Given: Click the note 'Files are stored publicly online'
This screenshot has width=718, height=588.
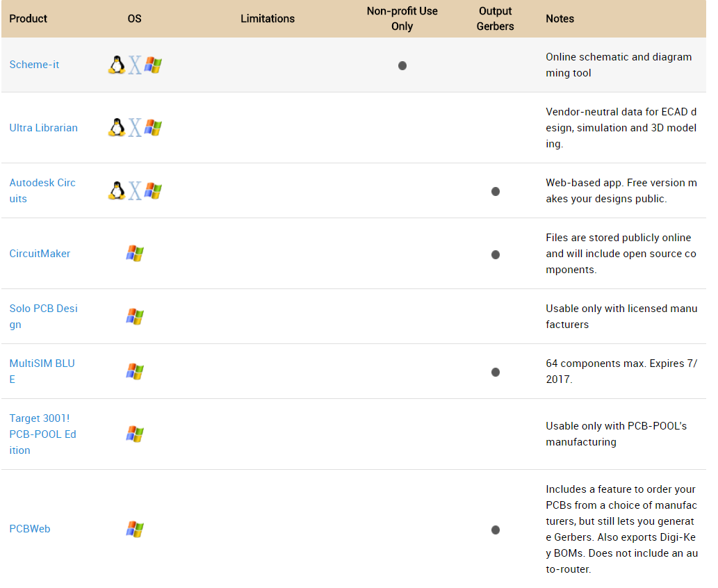Looking at the screenshot, I should (x=621, y=254).
